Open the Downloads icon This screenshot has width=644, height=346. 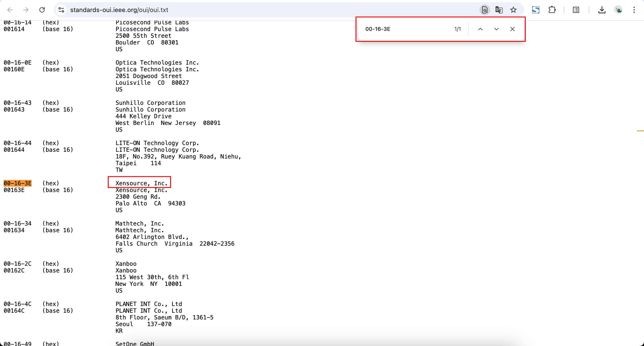point(602,10)
